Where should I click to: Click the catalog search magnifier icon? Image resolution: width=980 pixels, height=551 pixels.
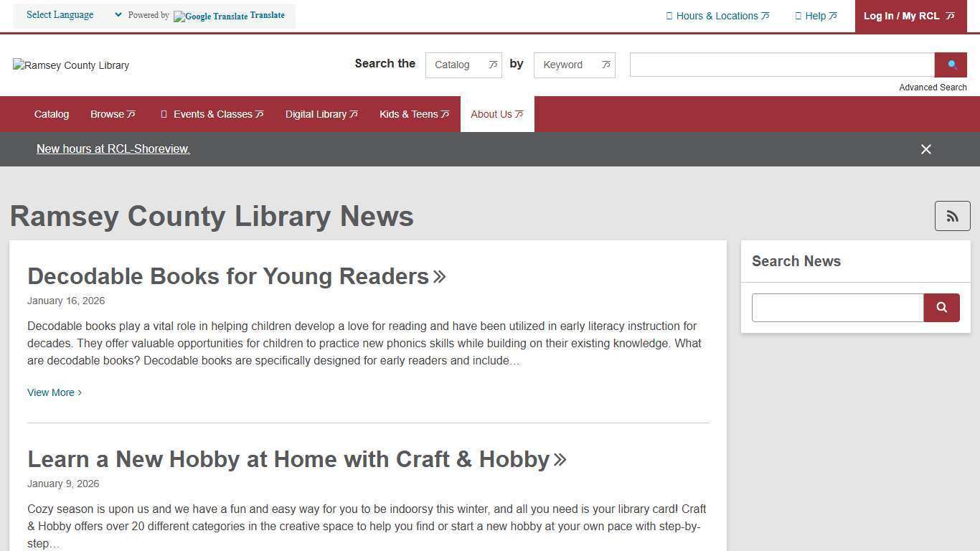pyautogui.click(x=951, y=65)
